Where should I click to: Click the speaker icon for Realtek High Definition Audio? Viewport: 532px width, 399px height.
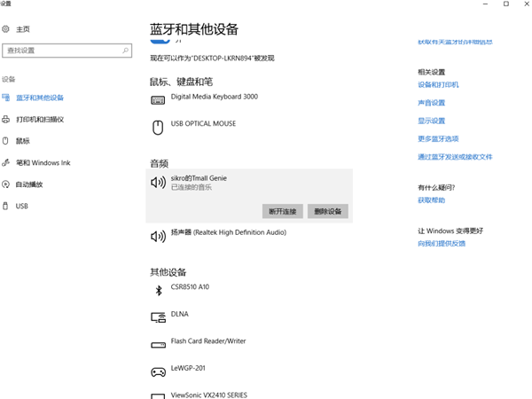pyautogui.click(x=158, y=236)
